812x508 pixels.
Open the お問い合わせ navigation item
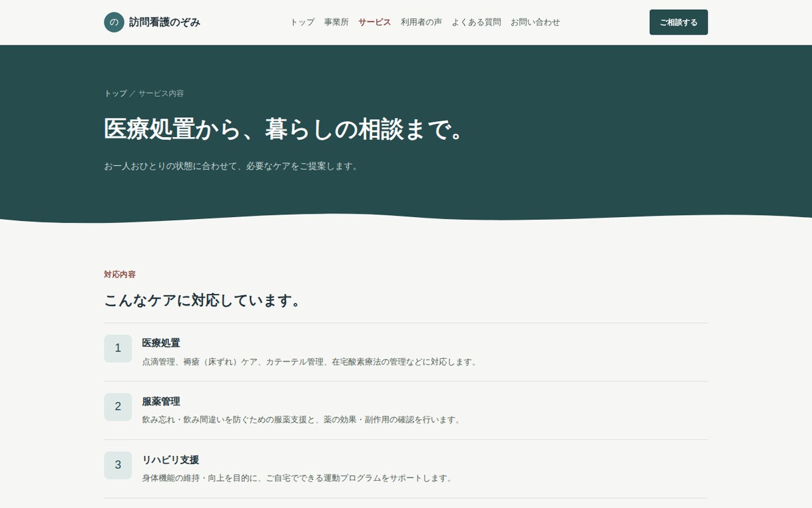tap(535, 22)
